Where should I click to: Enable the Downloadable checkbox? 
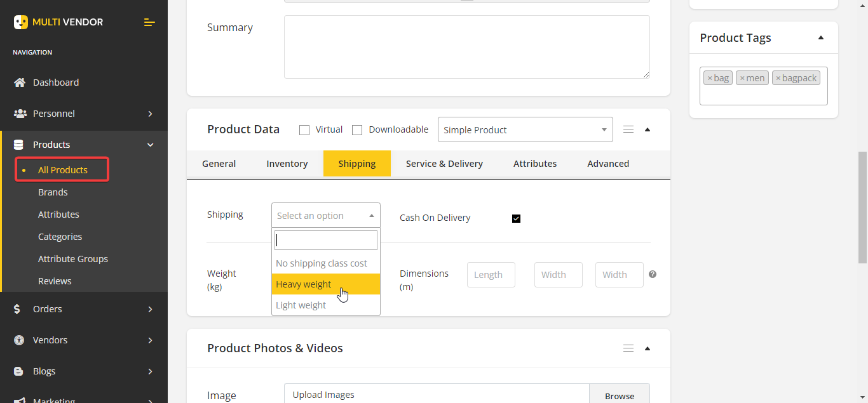(357, 130)
